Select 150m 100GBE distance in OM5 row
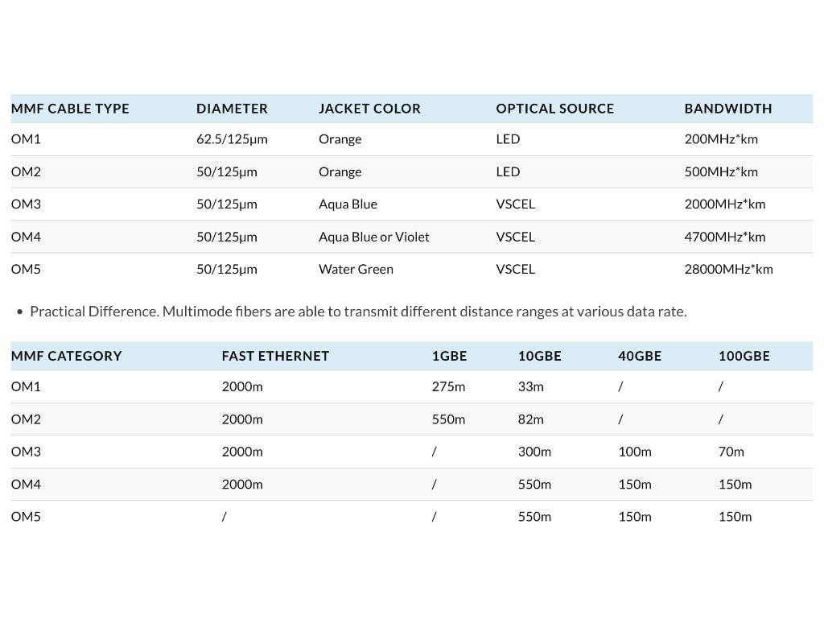Screen dimensions: 824x644 (x=735, y=517)
